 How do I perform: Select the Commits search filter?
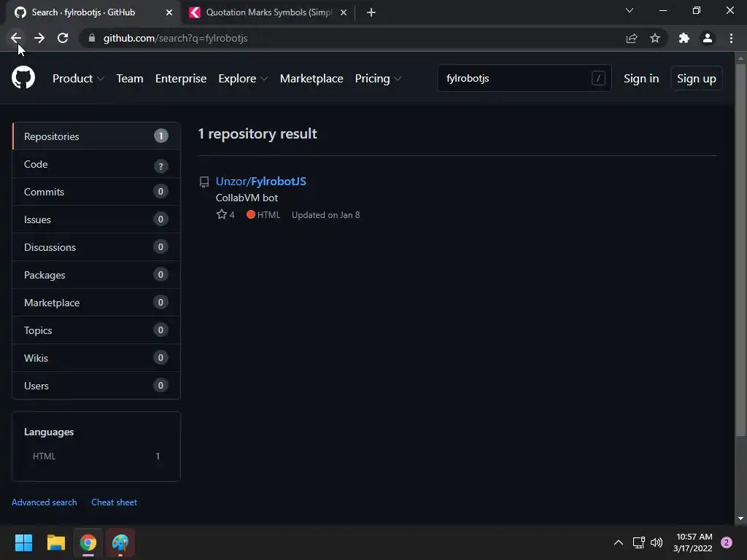pos(96,192)
